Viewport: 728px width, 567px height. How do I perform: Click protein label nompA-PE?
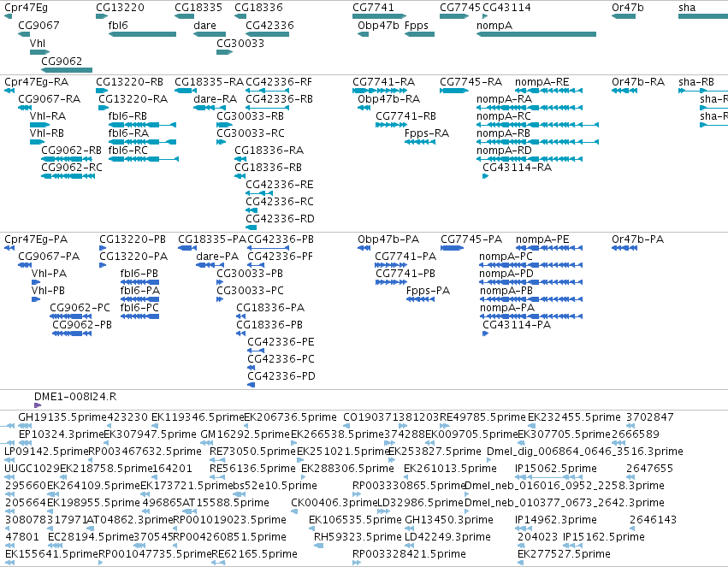coord(542,239)
